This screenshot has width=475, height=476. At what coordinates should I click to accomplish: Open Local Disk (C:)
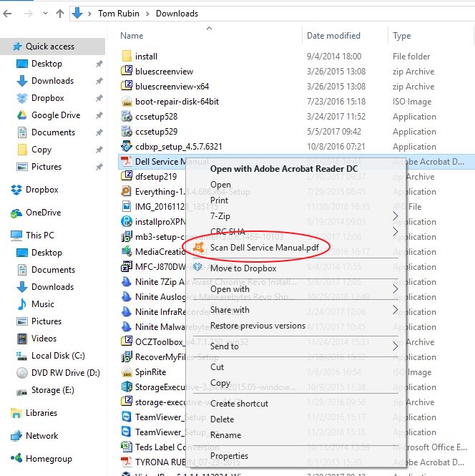point(58,355)
